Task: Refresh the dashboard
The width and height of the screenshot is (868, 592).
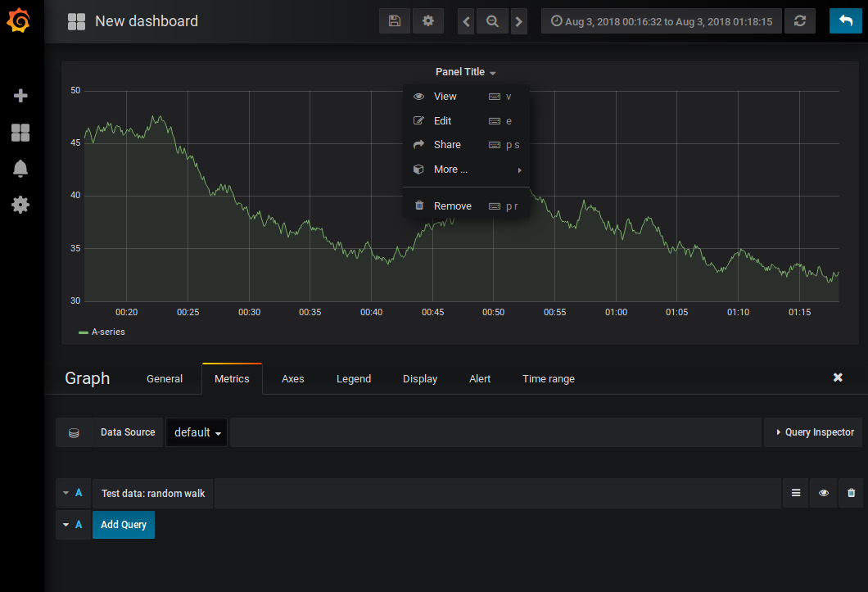Action: [x=800, y=21]
